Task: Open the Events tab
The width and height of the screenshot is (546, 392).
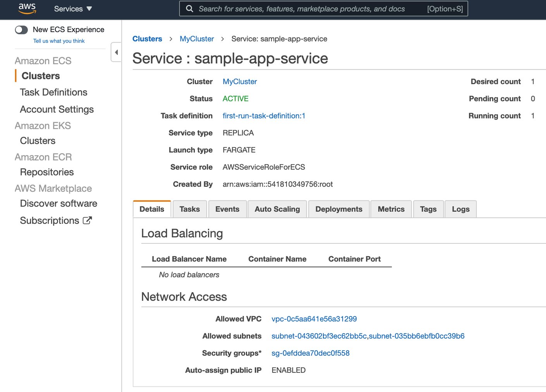Action: pos(227,209)
